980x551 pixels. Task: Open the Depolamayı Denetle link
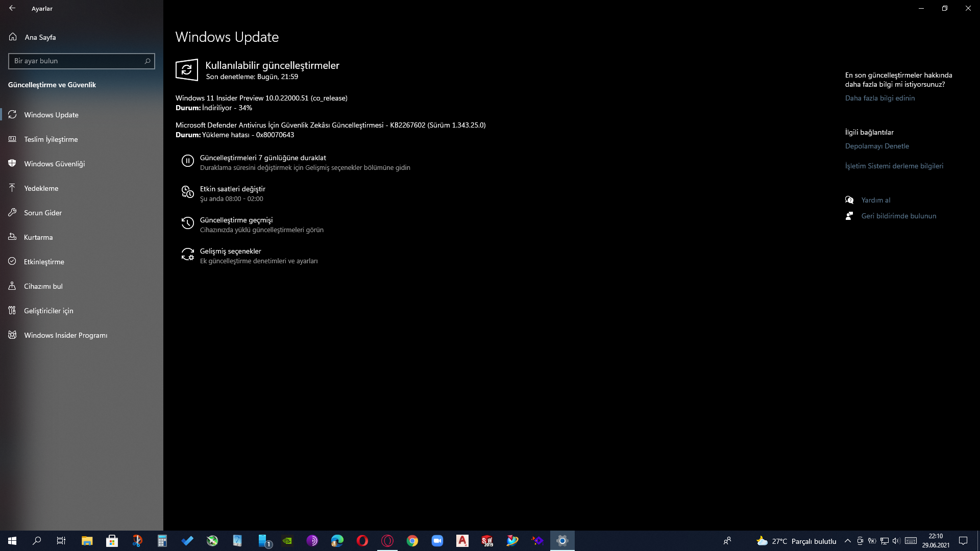[876, 146]
